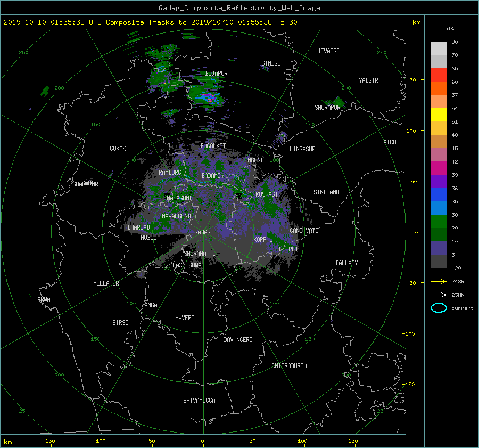Select the blue 35 dBZ color swatch
Screen dimensions: 479x448
tap(439, 195)
